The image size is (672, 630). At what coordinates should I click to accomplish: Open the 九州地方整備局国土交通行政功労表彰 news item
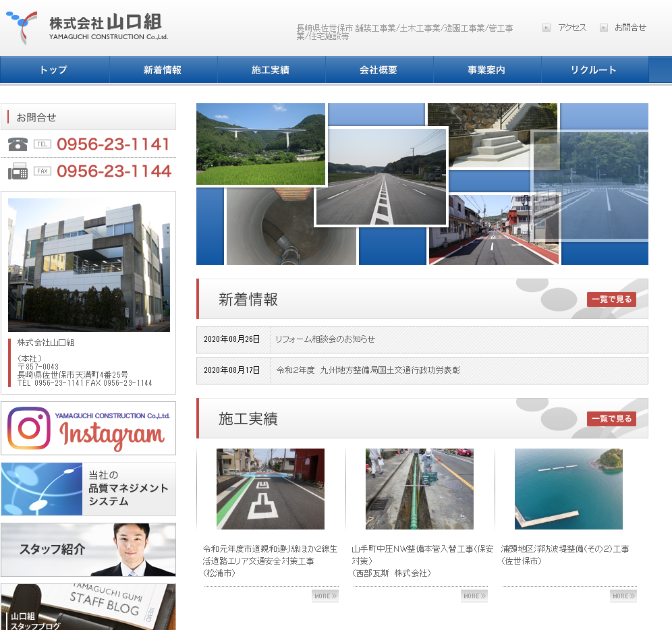point(368,370)
